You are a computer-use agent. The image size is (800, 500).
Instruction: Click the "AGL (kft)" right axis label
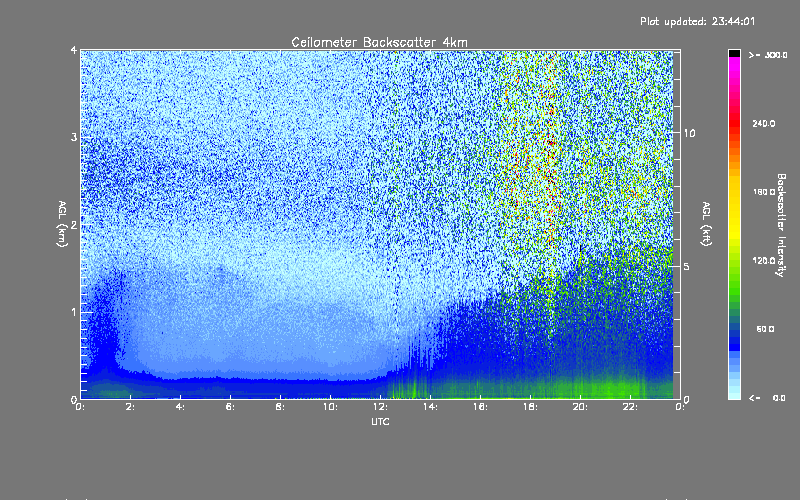point(706,224)
